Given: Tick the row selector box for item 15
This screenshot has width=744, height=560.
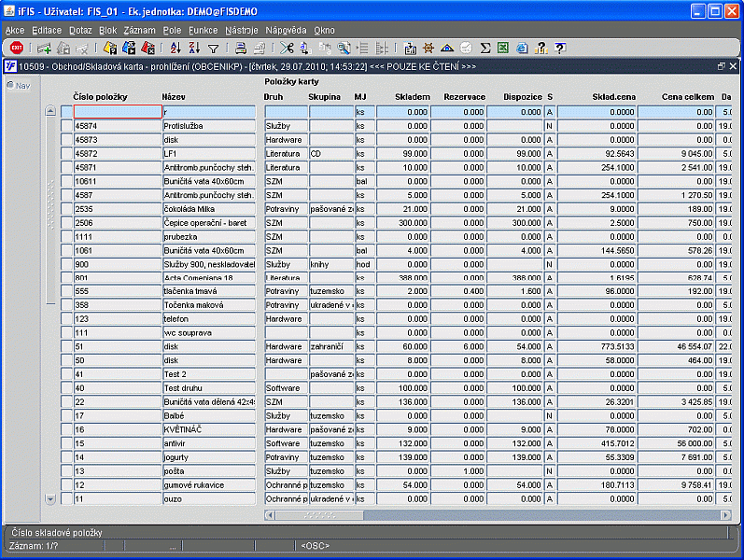Looking at the screenshot, I should coord(67,443).
